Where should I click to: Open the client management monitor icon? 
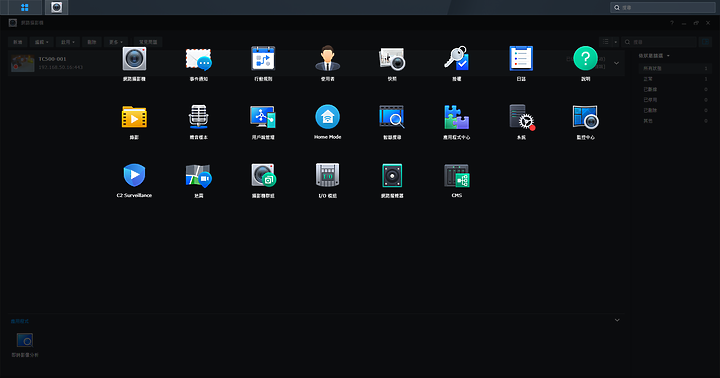click(263, 117)
